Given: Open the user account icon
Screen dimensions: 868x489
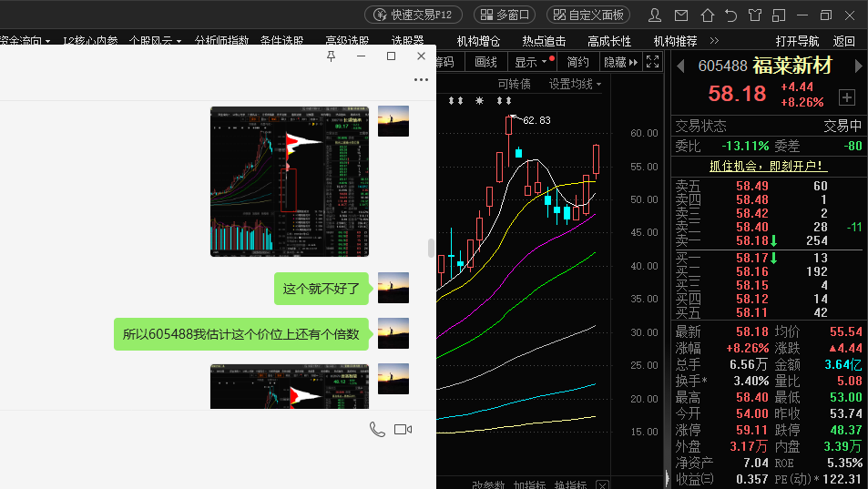Looking at the screenshot, I should 655,15.
